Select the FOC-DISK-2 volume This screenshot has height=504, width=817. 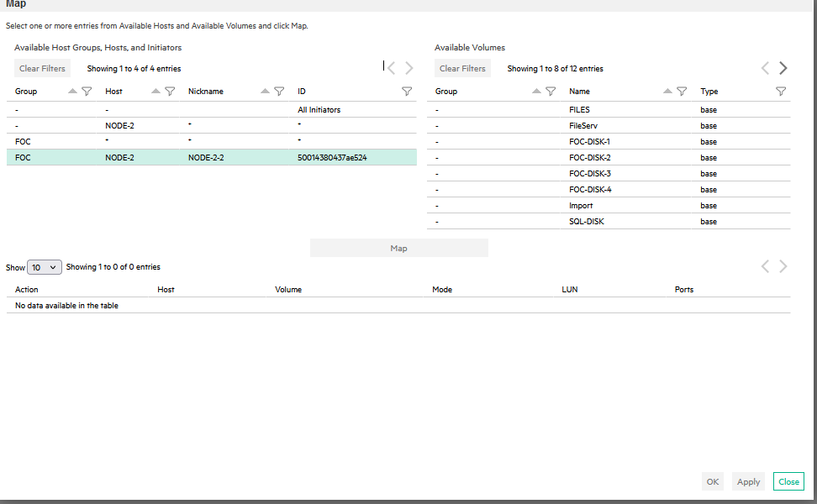point(609,157)
